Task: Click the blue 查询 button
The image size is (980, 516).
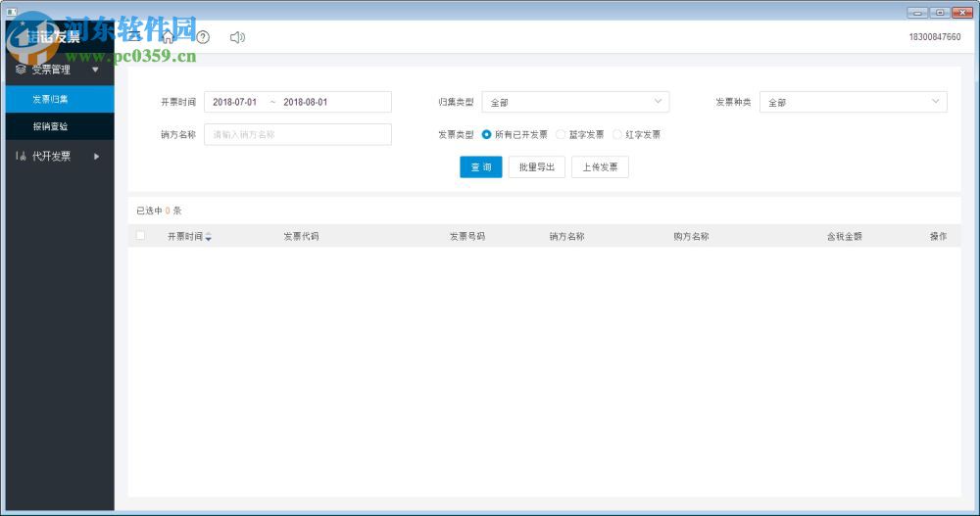Action: point(480,166)
